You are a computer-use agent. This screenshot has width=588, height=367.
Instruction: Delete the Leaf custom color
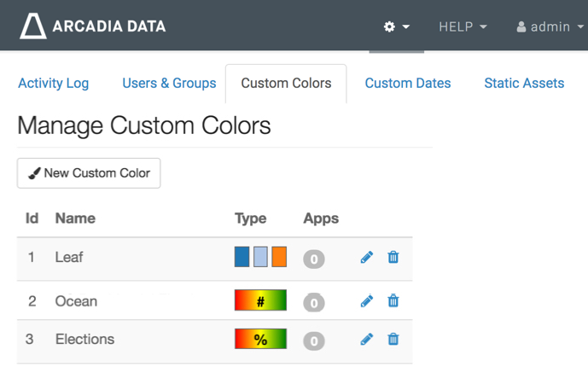(393, 257)
